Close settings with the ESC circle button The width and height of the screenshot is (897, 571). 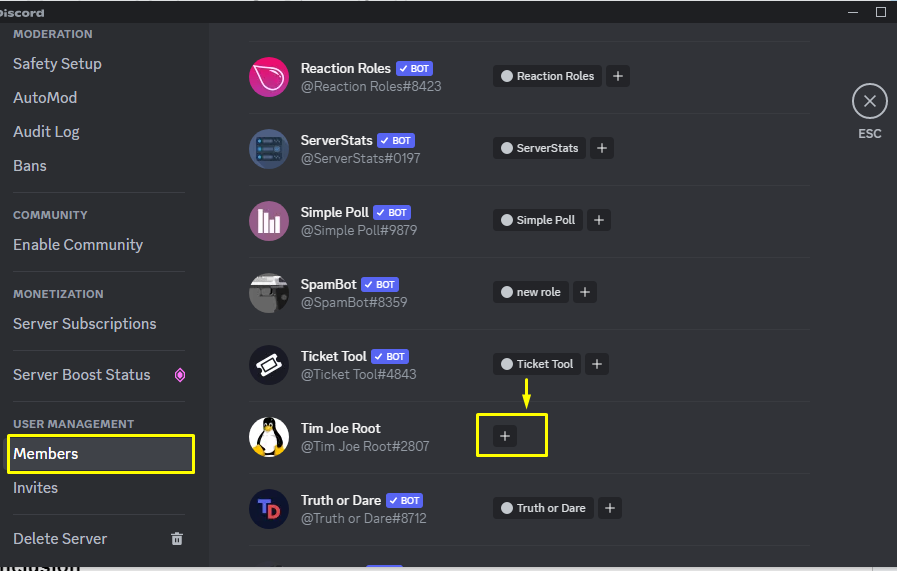(x=870, y=101)
